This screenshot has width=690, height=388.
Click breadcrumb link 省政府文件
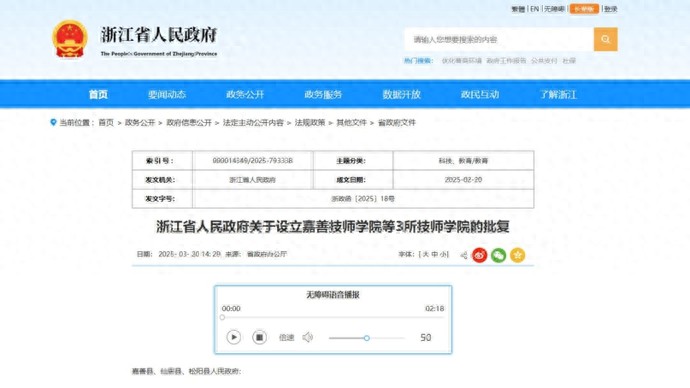tap(396, 123)
